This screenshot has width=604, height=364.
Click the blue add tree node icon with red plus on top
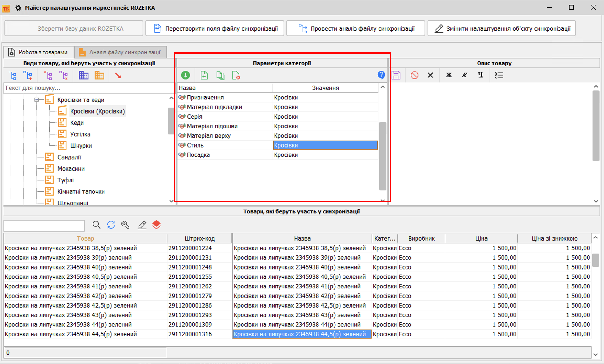(x=12, y=75)
